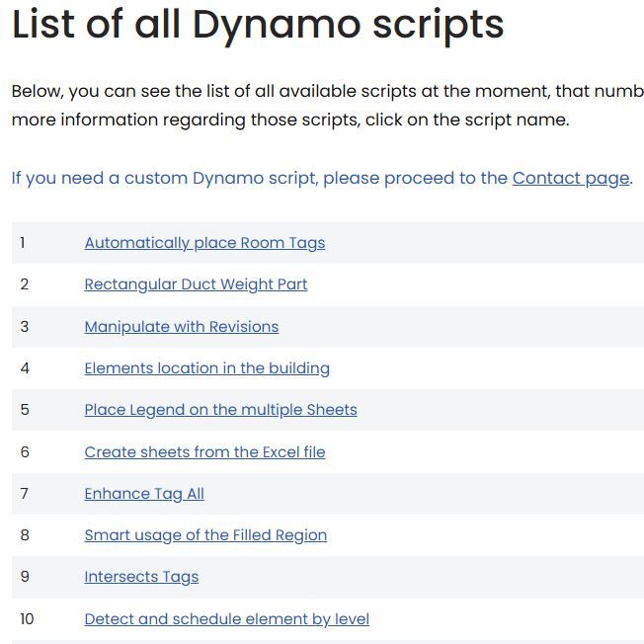Click the Intersects Tags link
644x644 pixels.
click(x=141, y=577)
